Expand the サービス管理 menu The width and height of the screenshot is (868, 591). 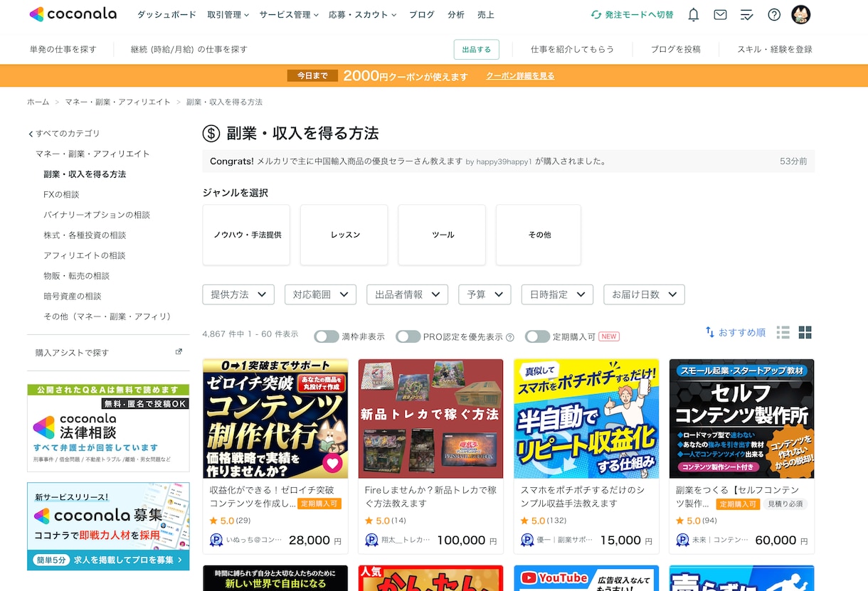coord(289,14)
